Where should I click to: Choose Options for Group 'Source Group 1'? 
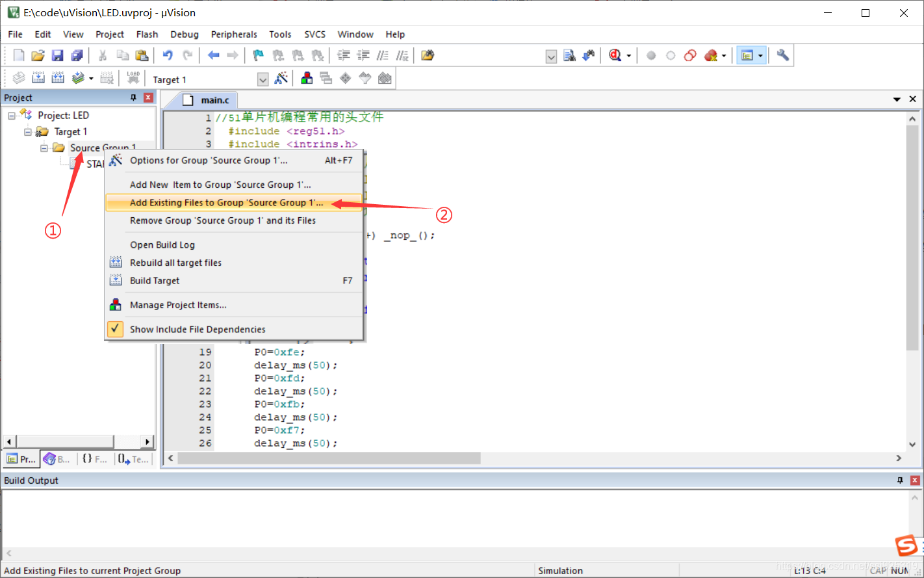pyautogui.click(x=233, y=161)
